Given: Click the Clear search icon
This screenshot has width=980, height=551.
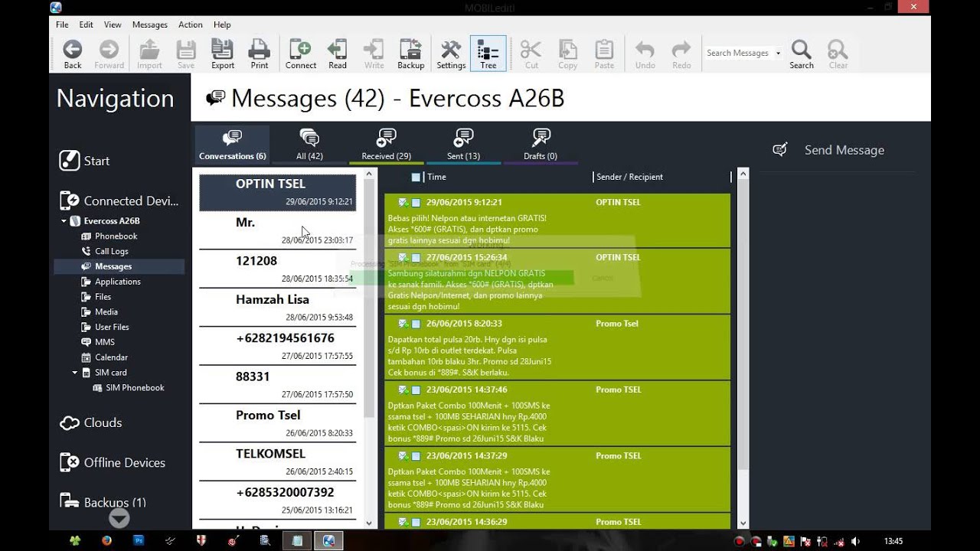Looking at the screenshot, I should click(838, 54).
